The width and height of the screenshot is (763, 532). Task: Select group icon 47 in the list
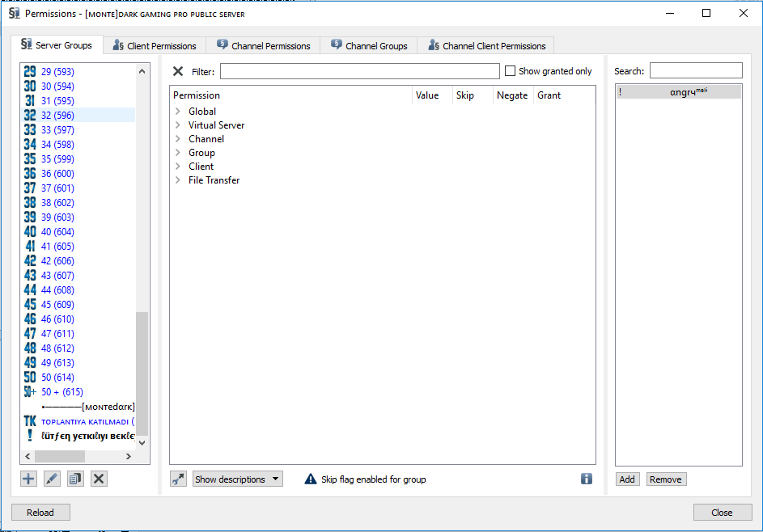pos(30,334)
